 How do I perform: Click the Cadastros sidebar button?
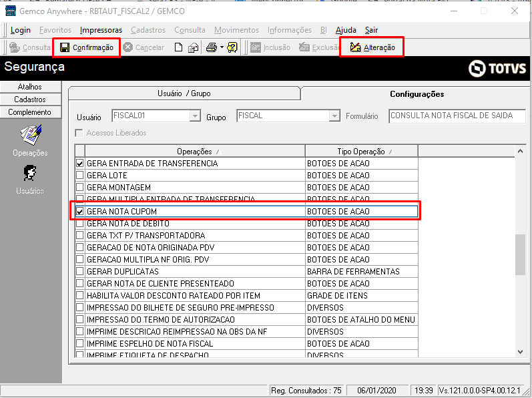click(30, 99)
